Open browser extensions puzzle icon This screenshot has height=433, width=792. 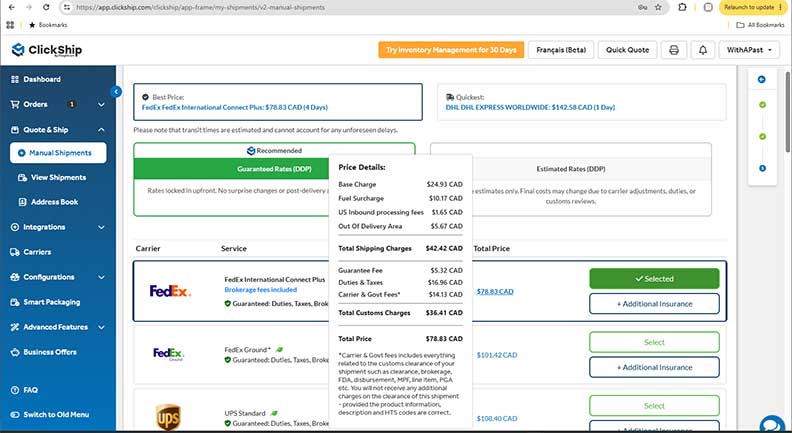682,8
